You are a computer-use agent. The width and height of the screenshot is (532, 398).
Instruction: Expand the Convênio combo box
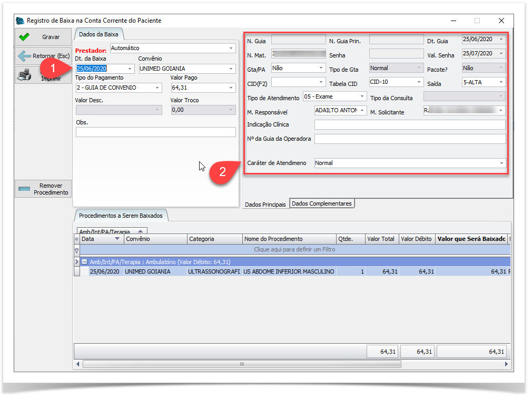(231, 69)
